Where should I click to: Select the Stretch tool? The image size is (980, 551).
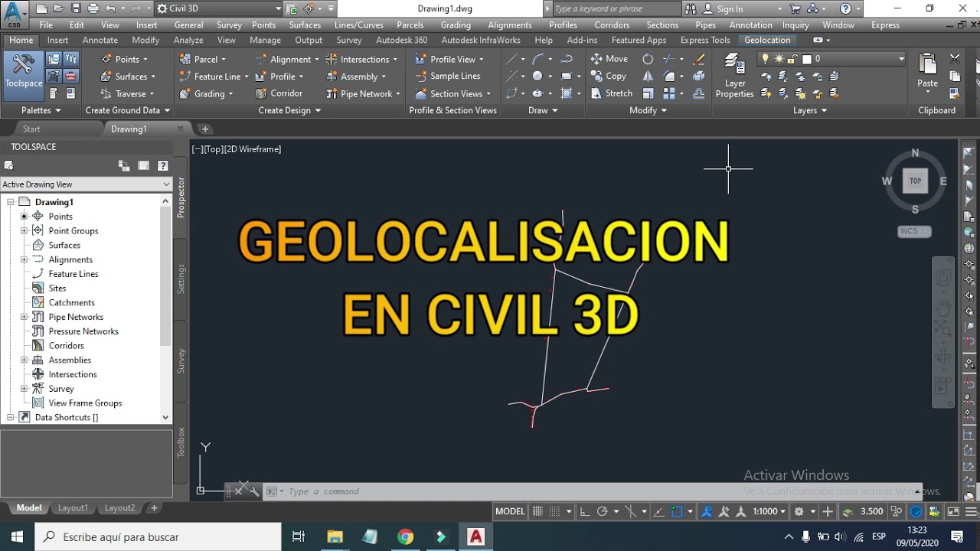[x=612, y=93]
